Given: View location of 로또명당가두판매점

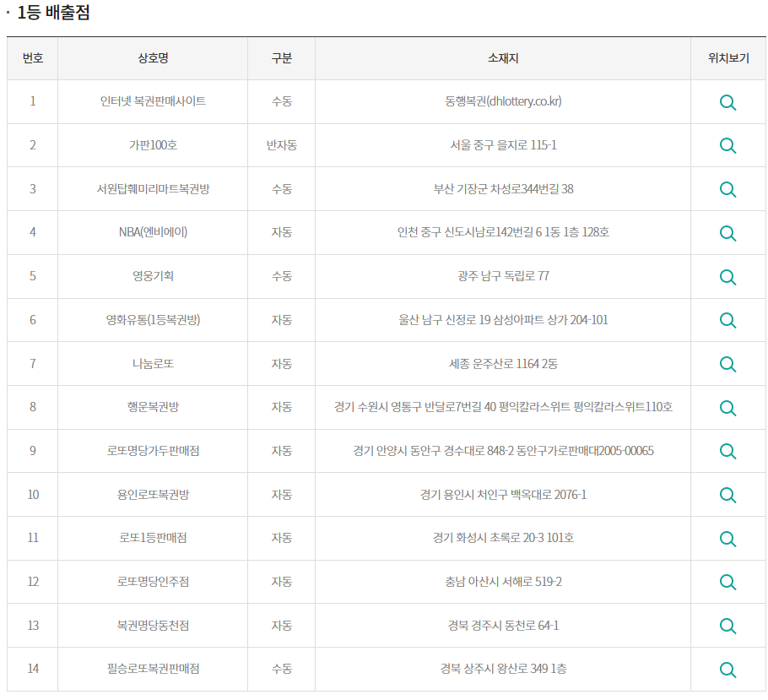Looking at the screenshot, I should [x=727, y=451].
